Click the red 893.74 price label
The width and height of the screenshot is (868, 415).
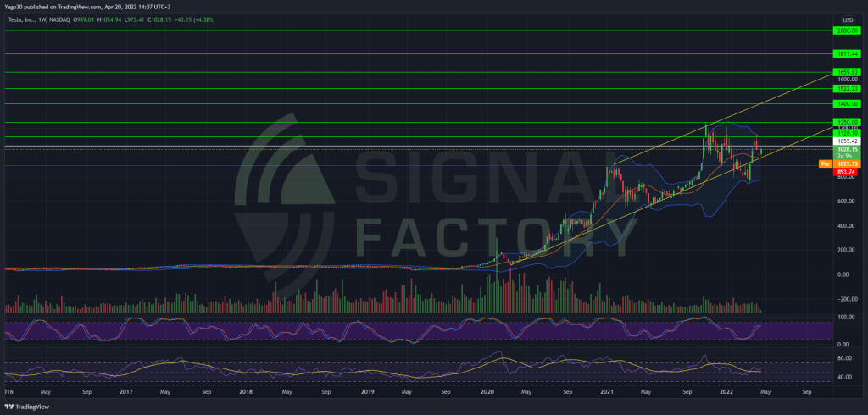(x=847, y=172)
